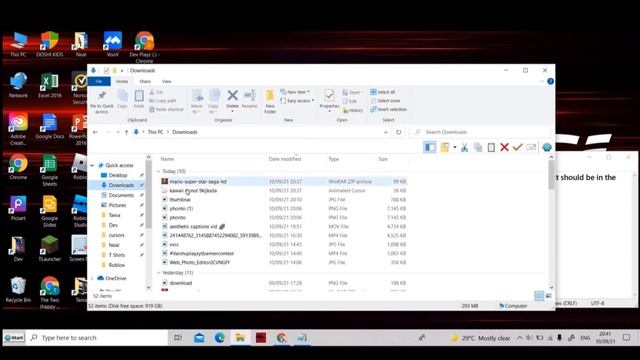
Task: Click the preview pane icon in extra toolbar
Action: coord(430,147)
